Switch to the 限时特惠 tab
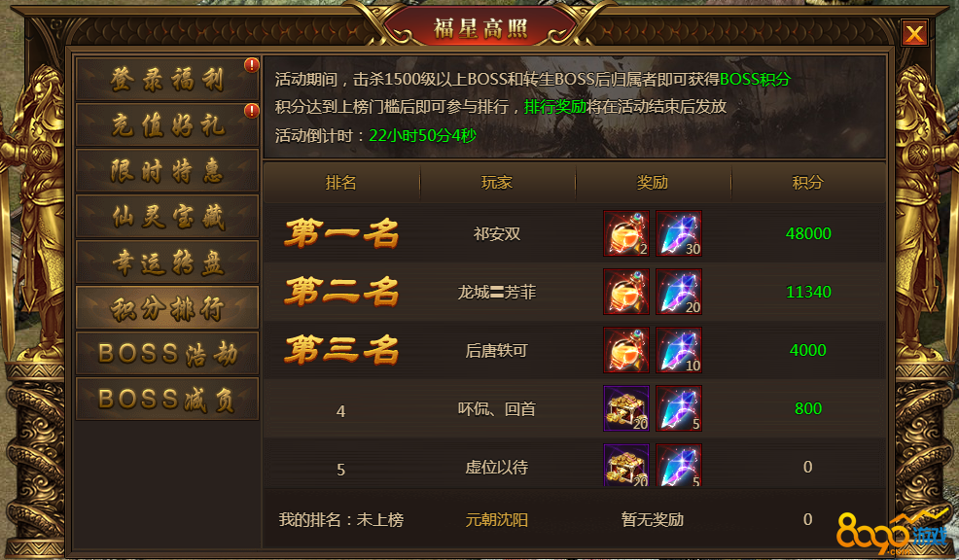The height and width of the screenshot is (560, 959). 167,170
